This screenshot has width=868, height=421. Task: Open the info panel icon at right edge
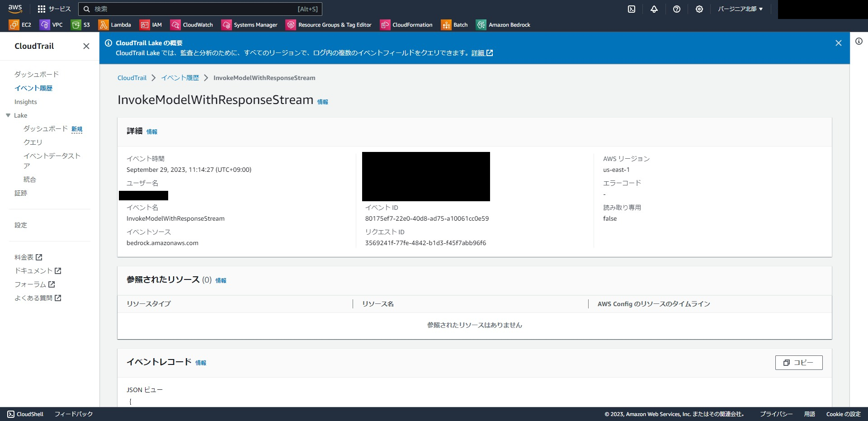[859, 41]
